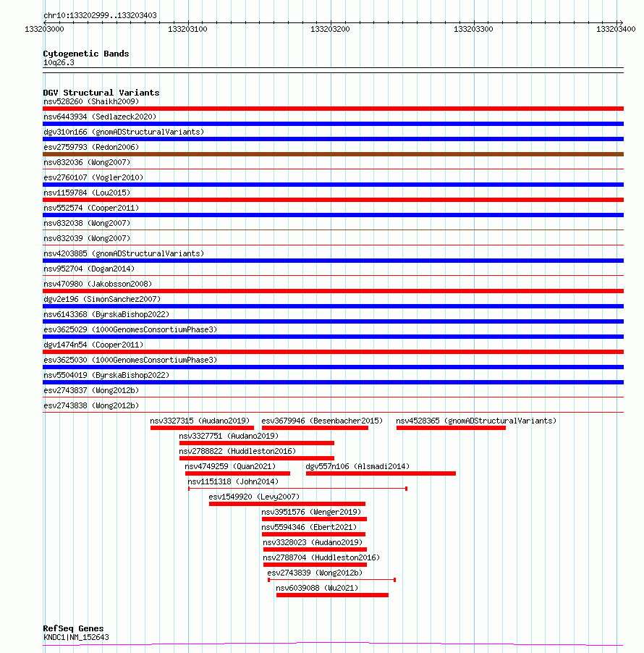Open nsv4203885 (gnomADStructuralVariants) label

[x=124, y=253]
